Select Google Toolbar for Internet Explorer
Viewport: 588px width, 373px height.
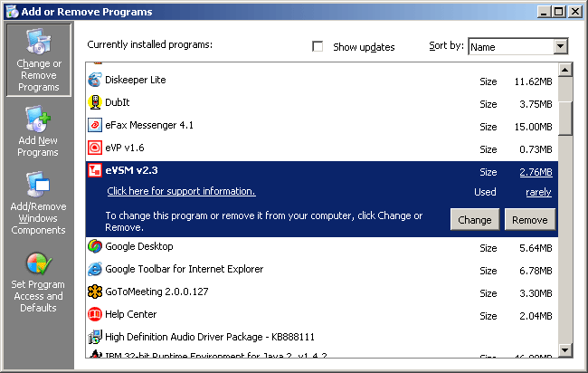point(322,269)
